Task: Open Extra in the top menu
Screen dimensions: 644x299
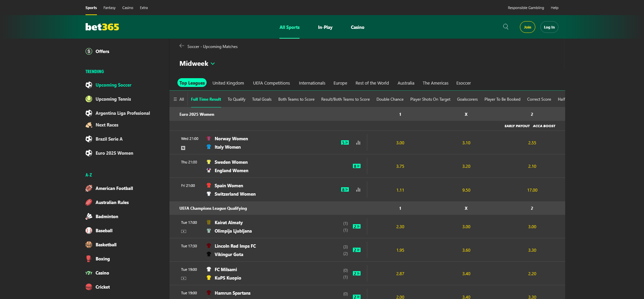Action: click(144, 8)
